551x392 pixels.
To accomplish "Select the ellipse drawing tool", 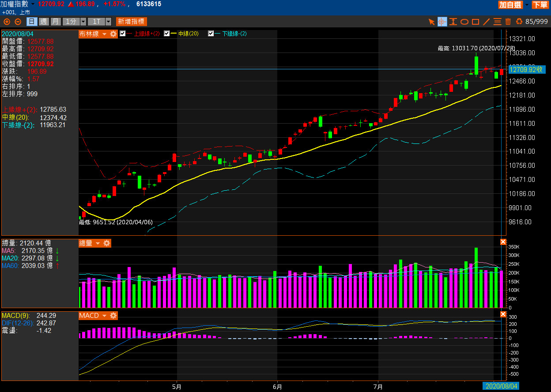I will pyautogui.click(x=464, y=22).
